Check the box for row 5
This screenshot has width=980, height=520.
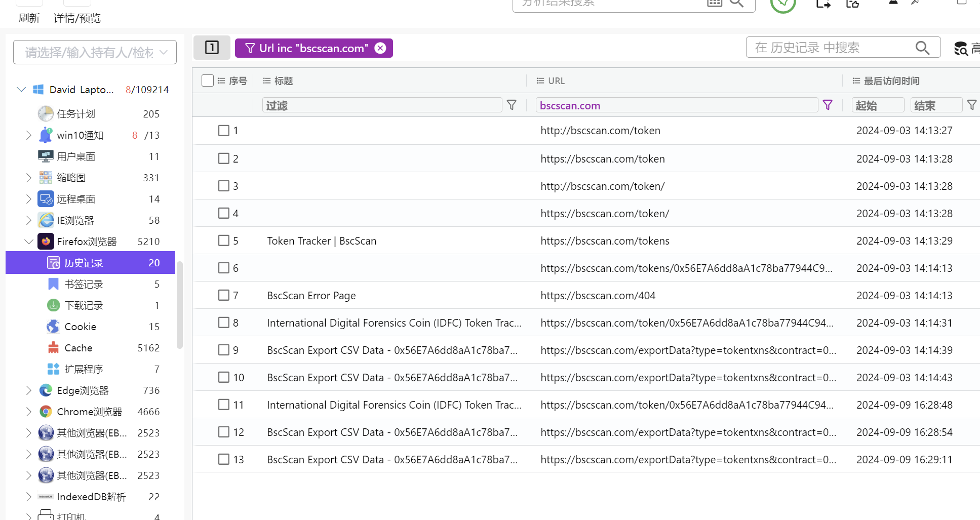[223, 241]
